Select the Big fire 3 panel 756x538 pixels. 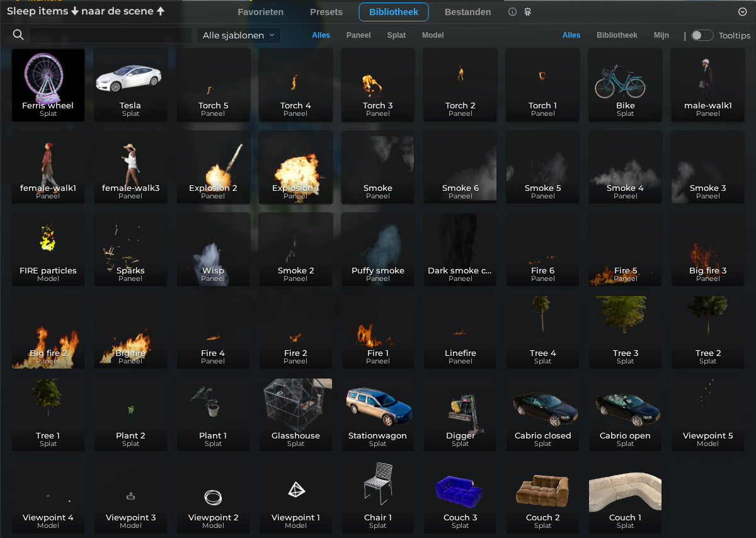(x=707, y=250)
